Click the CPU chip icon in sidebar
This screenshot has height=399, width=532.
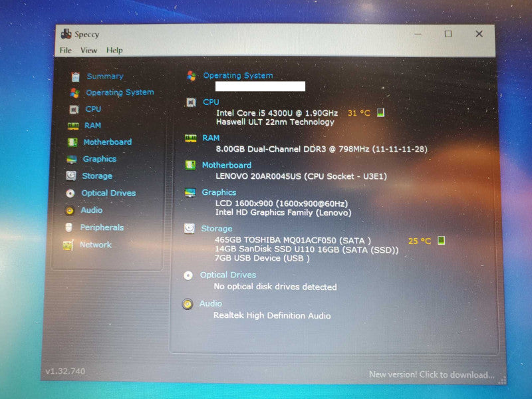coord(74,109)
